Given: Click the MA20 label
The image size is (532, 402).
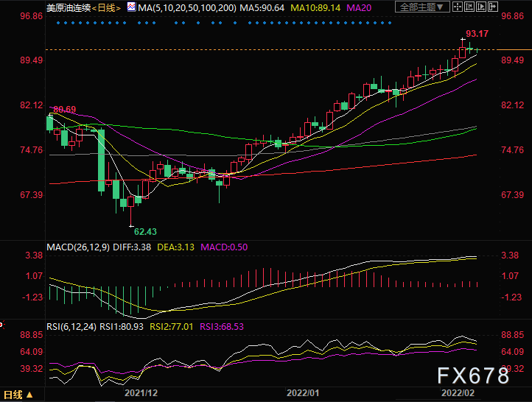Looking at the screenshot, I should coord(359,7).
